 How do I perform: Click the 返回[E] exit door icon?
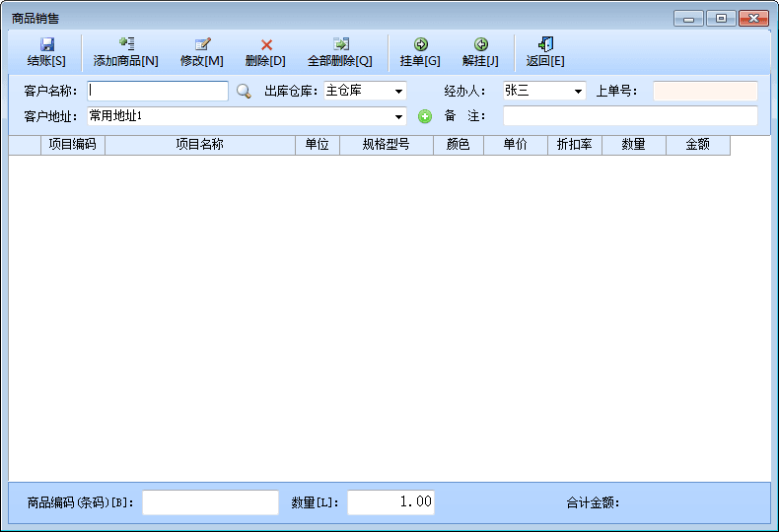[545, 44]
